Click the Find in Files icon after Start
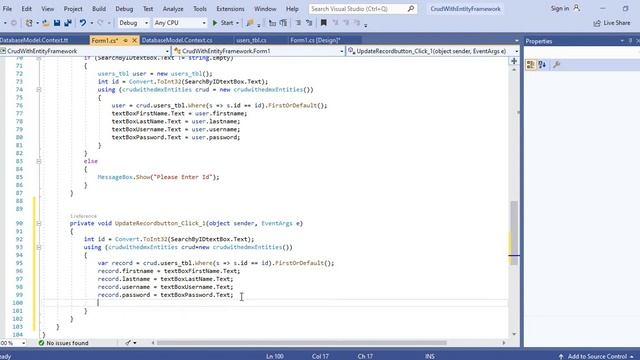The image size is (640, 360). coord(250,23)
